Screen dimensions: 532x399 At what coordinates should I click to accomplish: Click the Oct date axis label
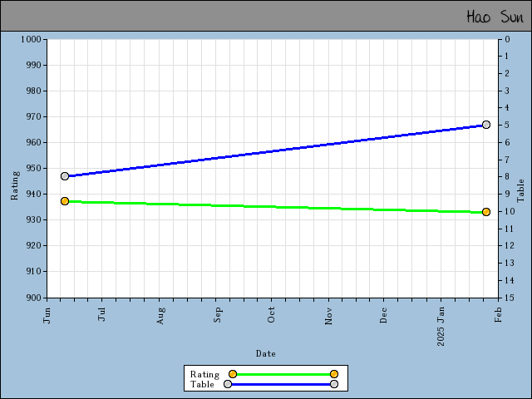[271, 315]
